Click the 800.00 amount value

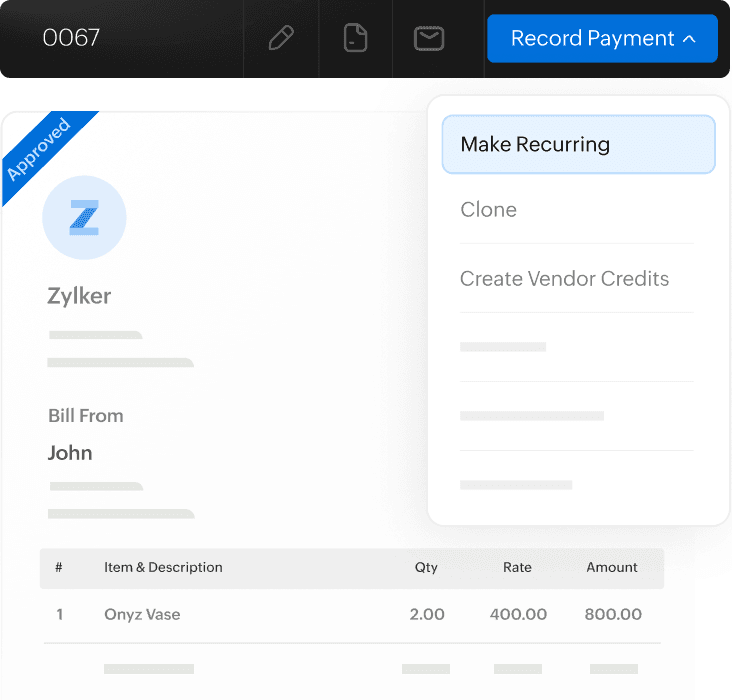click(613, 614)
